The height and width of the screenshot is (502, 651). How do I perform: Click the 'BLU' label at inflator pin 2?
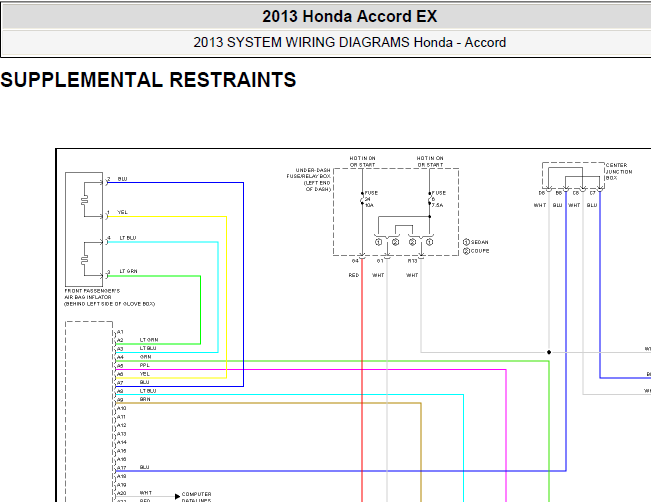122,179
